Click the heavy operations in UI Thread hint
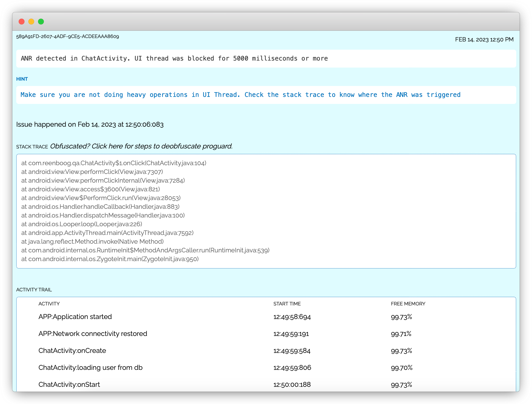Screen dimensions: 532x404 tap(240, 95)
